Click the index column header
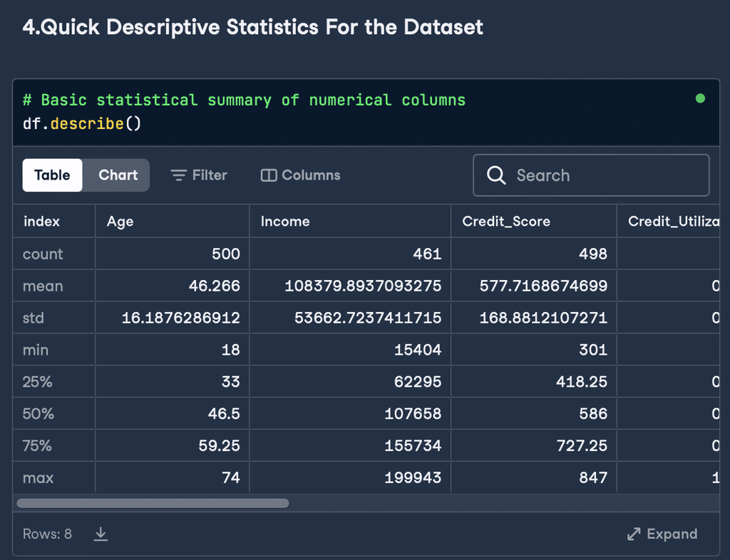 click(x=54, y=222)
